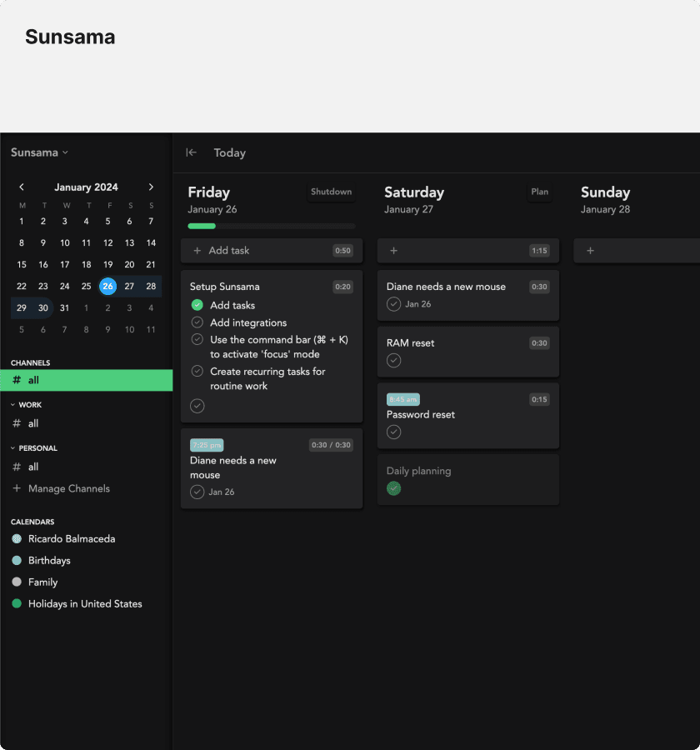Open 0:15 estimate on Password reset
Viewport: 700px width, 750px height.
point(539,399)
